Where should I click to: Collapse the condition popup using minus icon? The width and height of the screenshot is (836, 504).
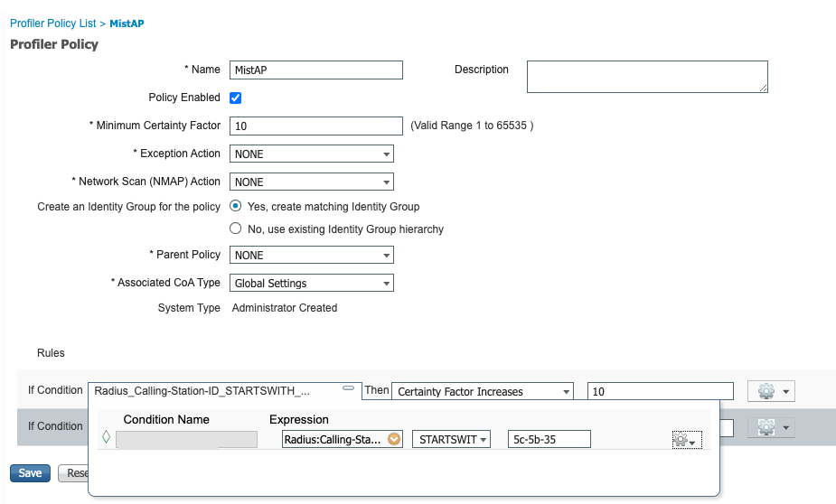[348, 388]
